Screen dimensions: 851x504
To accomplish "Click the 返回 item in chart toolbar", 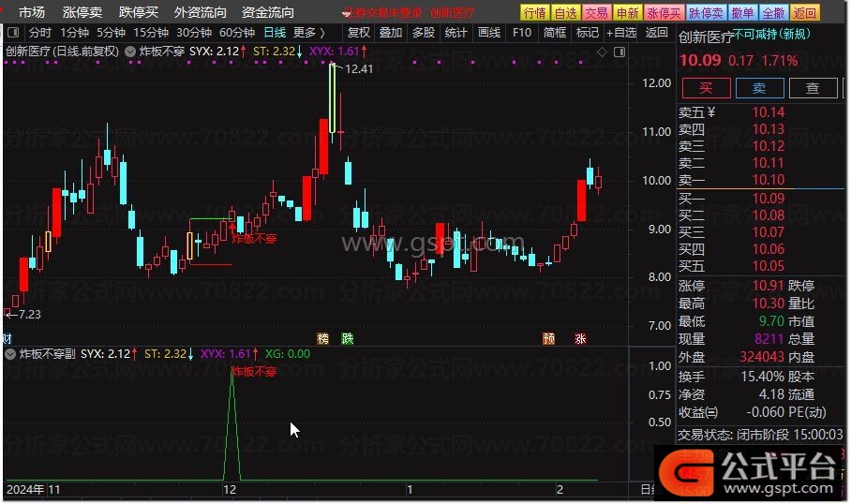I will point(657,33).
